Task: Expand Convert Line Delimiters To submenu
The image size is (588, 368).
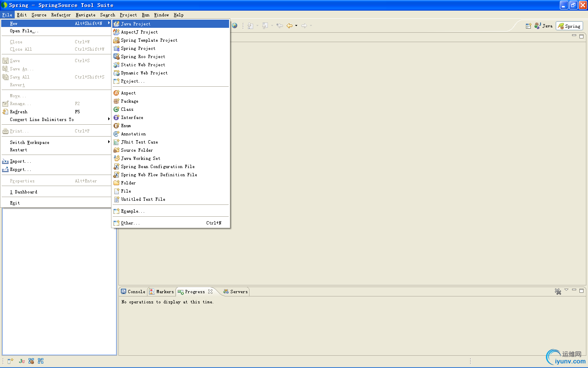Action: (x=56, y=119)
